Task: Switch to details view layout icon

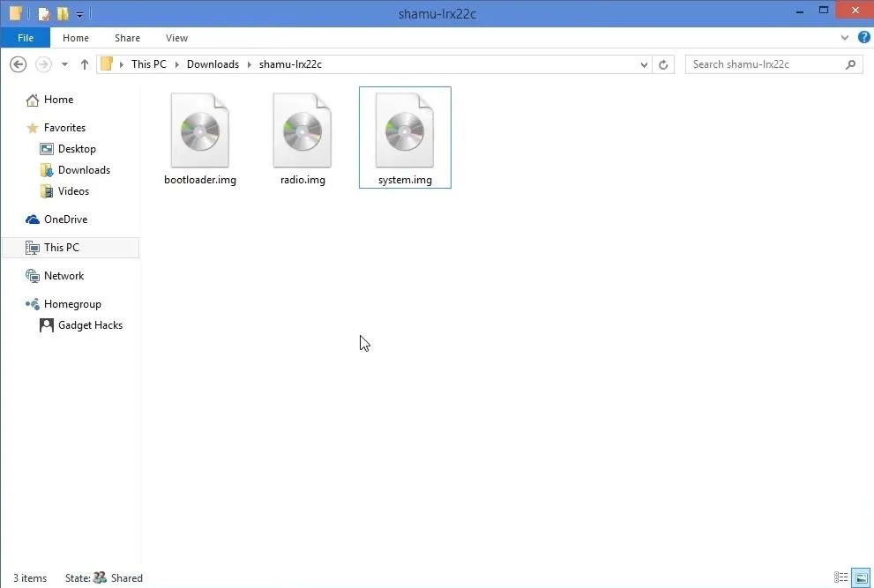Action: 840,577
